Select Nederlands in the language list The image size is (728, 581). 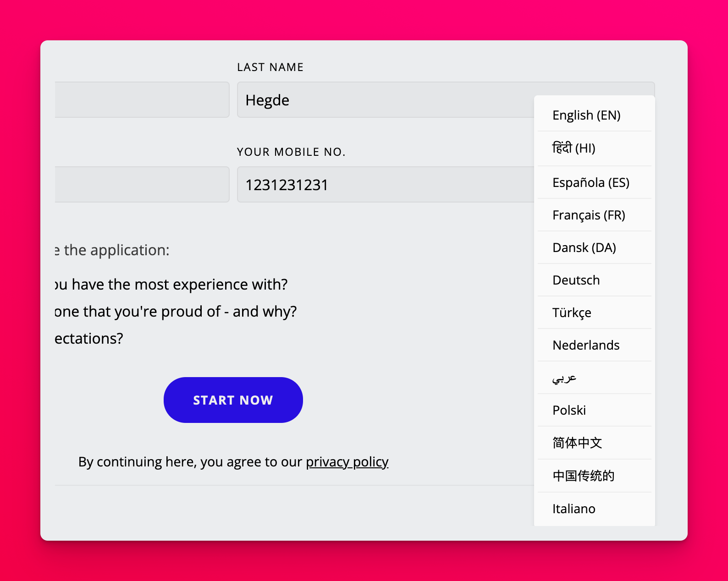pos(586,345)
